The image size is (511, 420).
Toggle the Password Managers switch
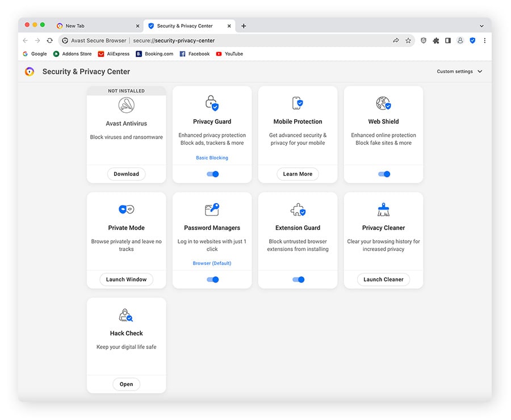(212, 280)
